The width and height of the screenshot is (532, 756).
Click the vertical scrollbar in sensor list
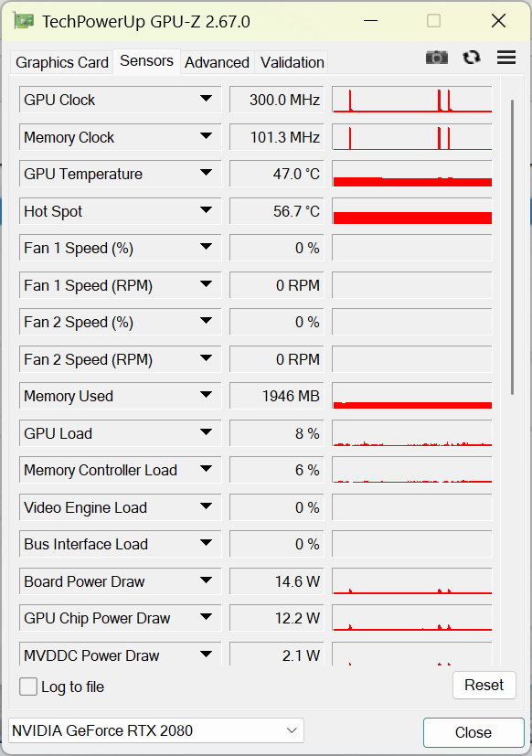coord(512,247)
